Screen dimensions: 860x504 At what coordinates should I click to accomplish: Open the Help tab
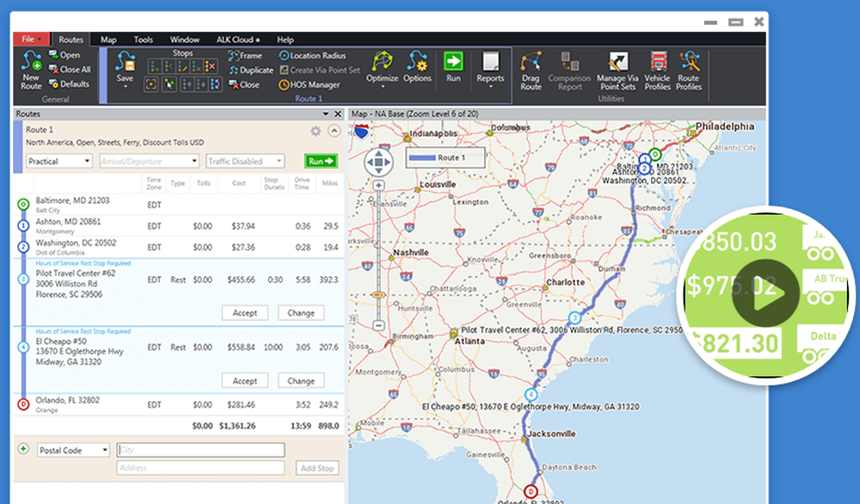(x=286, y=40)
